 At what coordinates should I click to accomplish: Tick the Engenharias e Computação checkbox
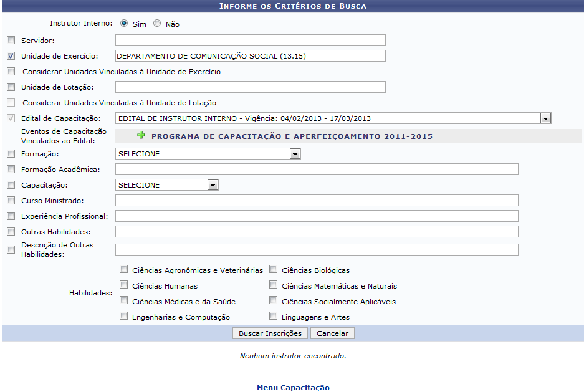[x=123, y=317]
